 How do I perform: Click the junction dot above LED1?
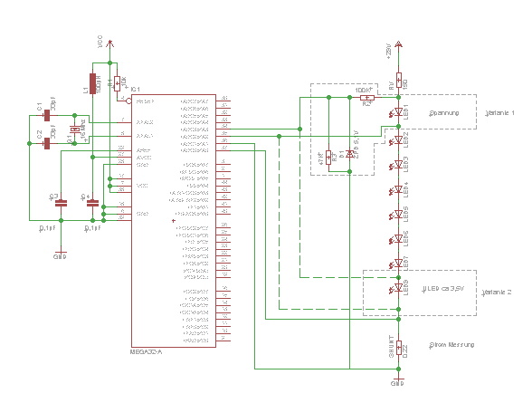pyautogui.click(x=399, y=98)
